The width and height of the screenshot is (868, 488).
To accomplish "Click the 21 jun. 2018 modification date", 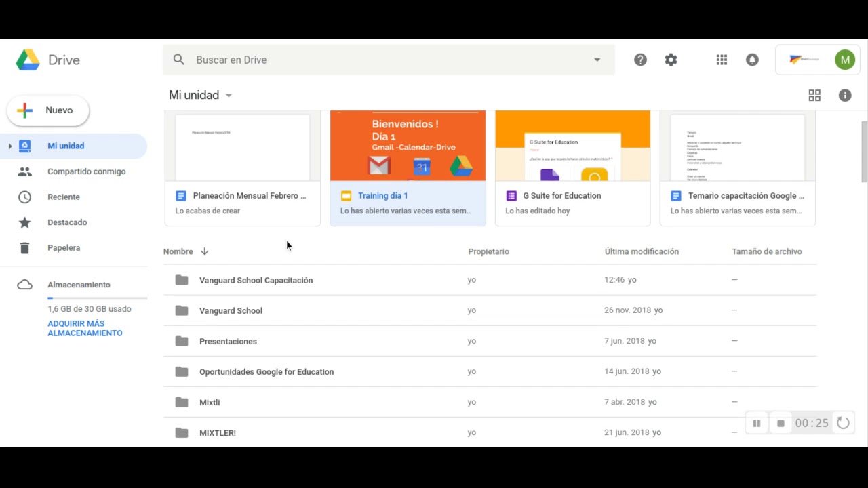I will [x=627, y=432].
